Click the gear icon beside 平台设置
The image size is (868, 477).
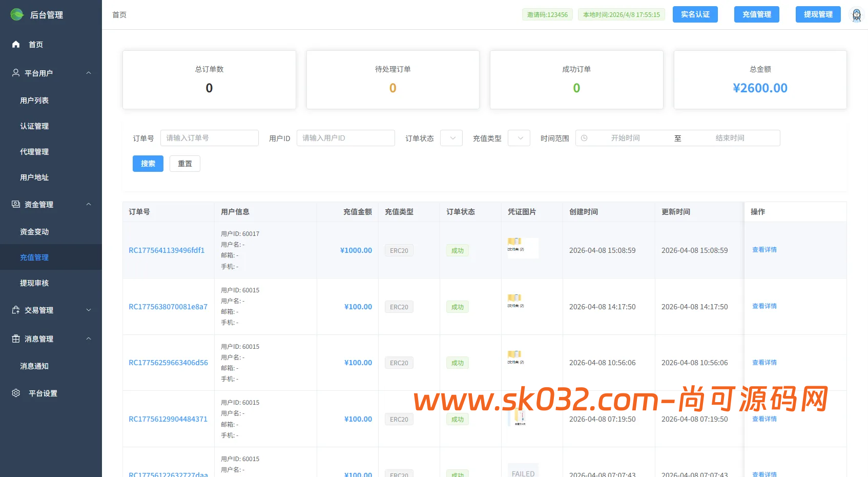click(x=16, y=393)
